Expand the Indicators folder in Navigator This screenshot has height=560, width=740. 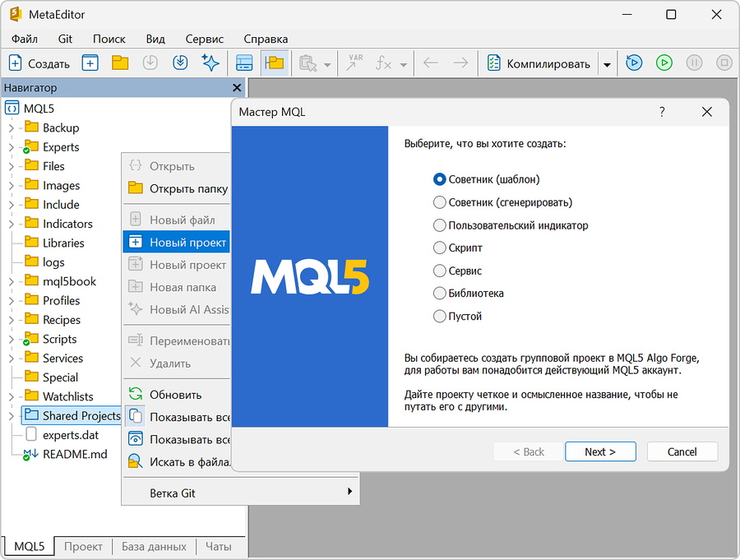[12, 224]
